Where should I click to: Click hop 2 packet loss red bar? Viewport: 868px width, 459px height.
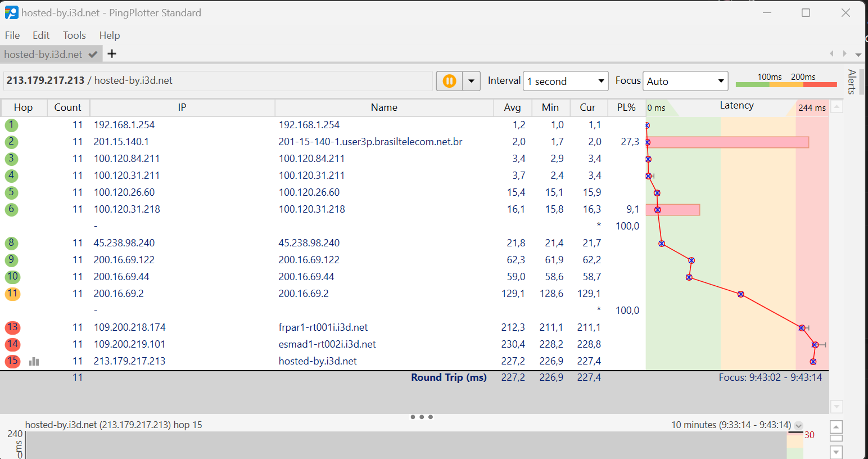(728, 142)
